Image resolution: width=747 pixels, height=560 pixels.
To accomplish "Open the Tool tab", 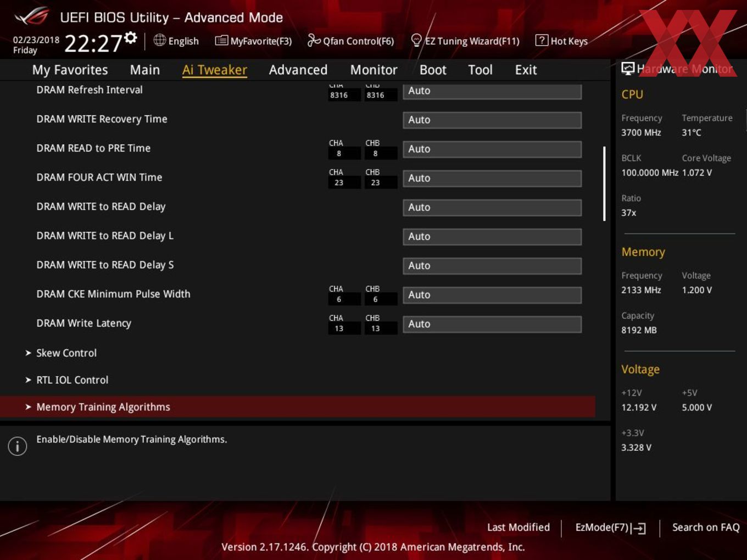I will pos(480,70).
